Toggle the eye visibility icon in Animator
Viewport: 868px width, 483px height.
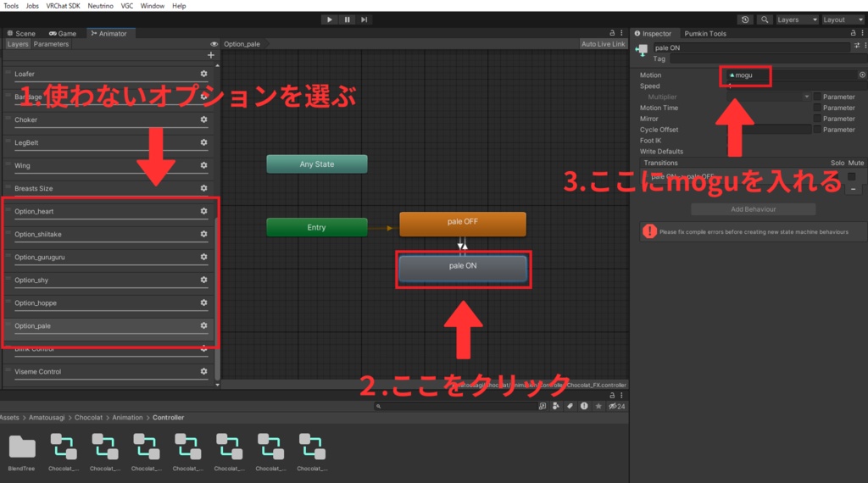[x=214, y=44]
